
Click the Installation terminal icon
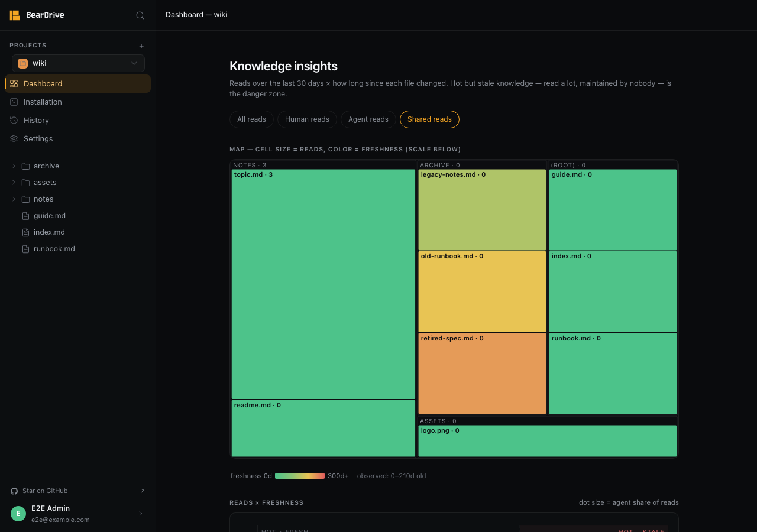tap(14, 102)
